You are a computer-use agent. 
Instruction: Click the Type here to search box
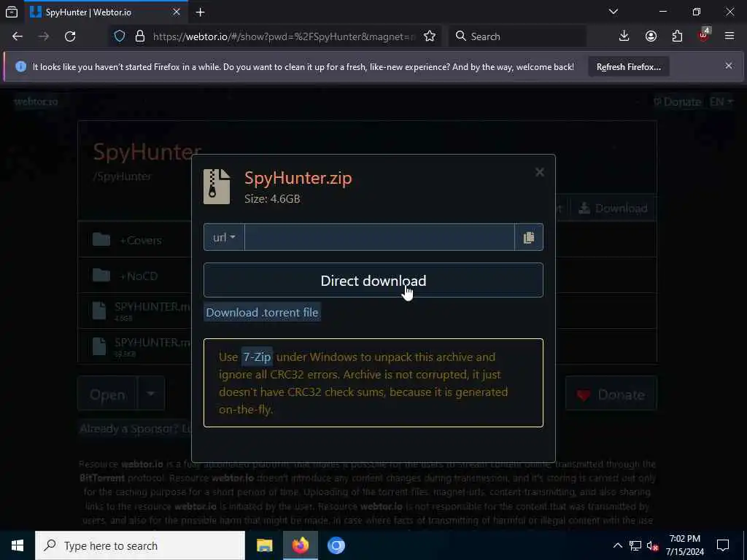[140, 545]
